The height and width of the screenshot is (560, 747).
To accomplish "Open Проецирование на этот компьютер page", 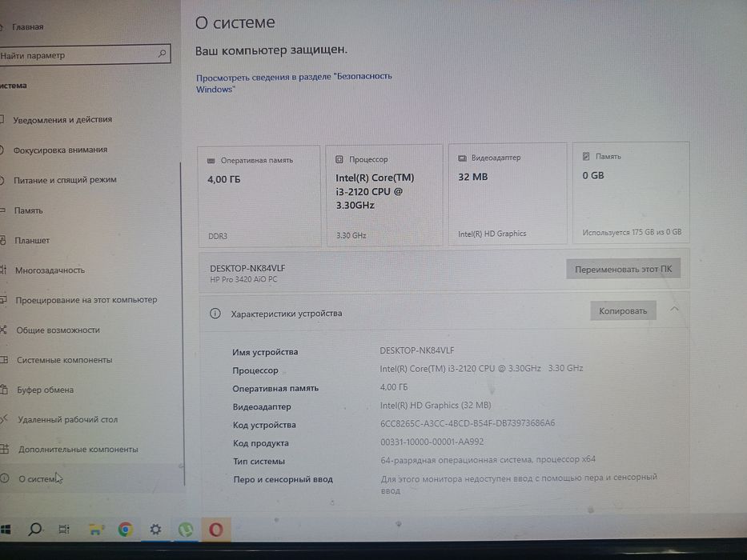I will 86,300.
